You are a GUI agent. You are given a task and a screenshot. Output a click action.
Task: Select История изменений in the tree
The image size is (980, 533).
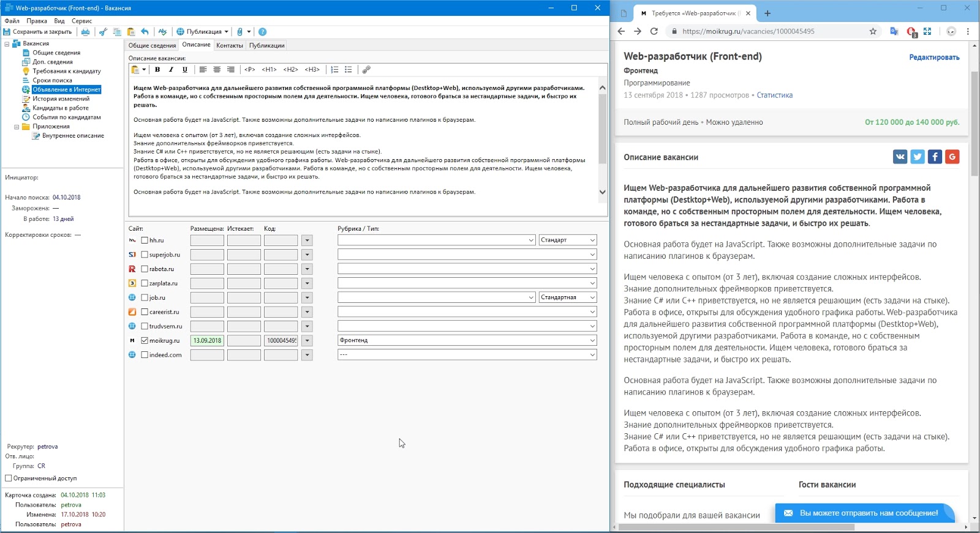coord(61,99)
